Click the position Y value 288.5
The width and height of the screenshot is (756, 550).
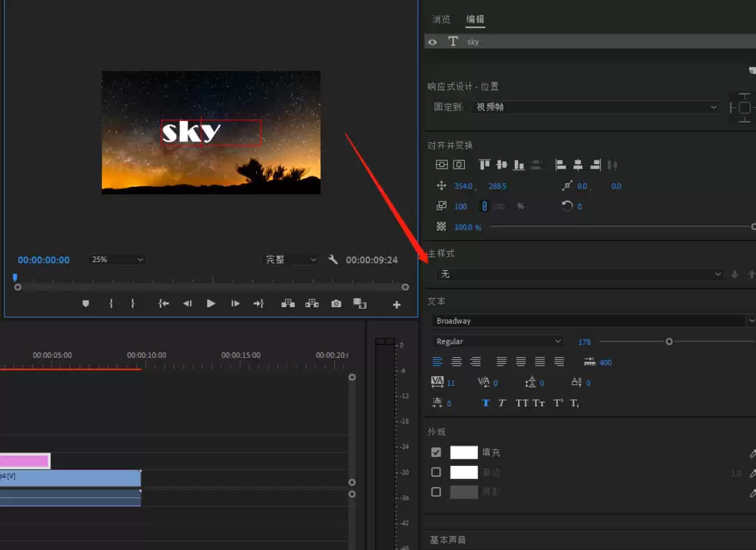coord(497,186)
